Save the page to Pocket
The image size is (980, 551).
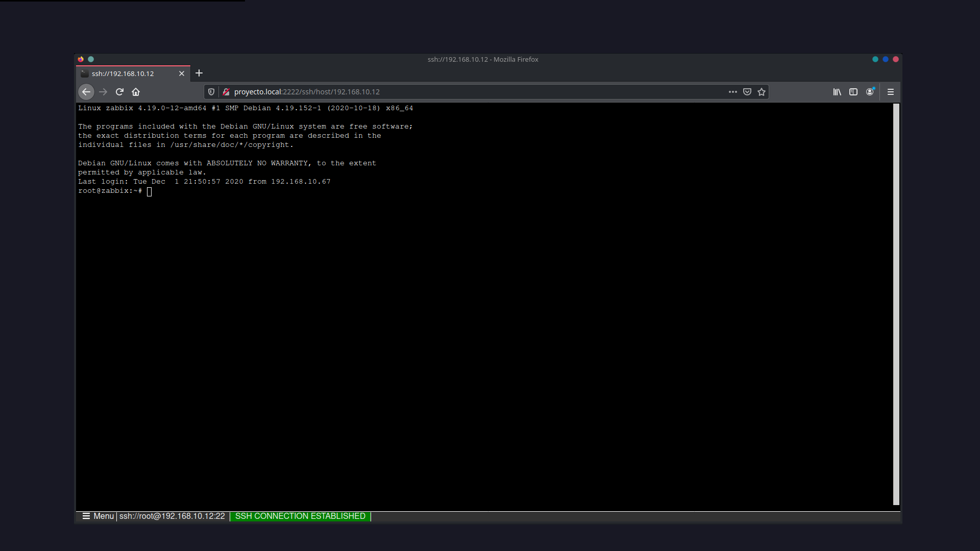747,92
